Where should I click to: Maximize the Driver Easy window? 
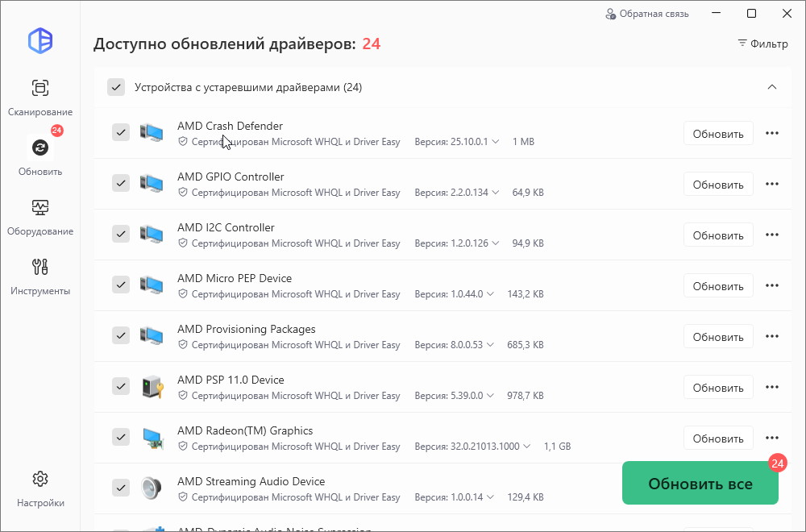click(x=751, y=14)
